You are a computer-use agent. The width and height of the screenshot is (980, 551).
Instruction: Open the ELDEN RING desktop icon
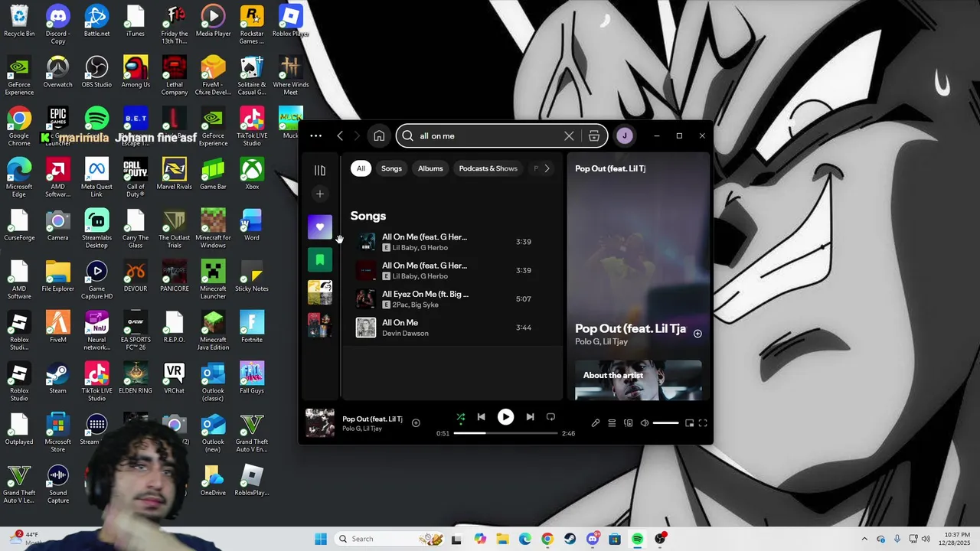click(x=136, y=378)
